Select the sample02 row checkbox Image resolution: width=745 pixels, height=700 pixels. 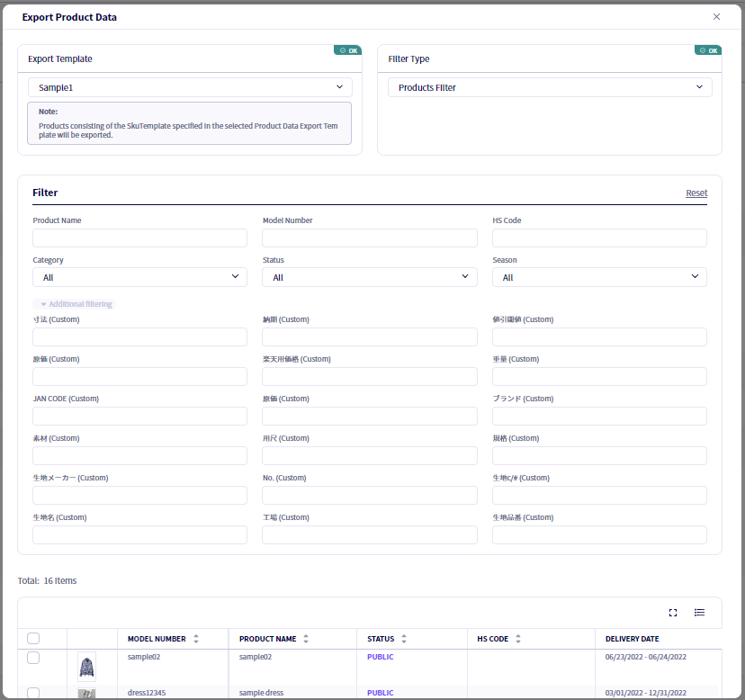33,658
